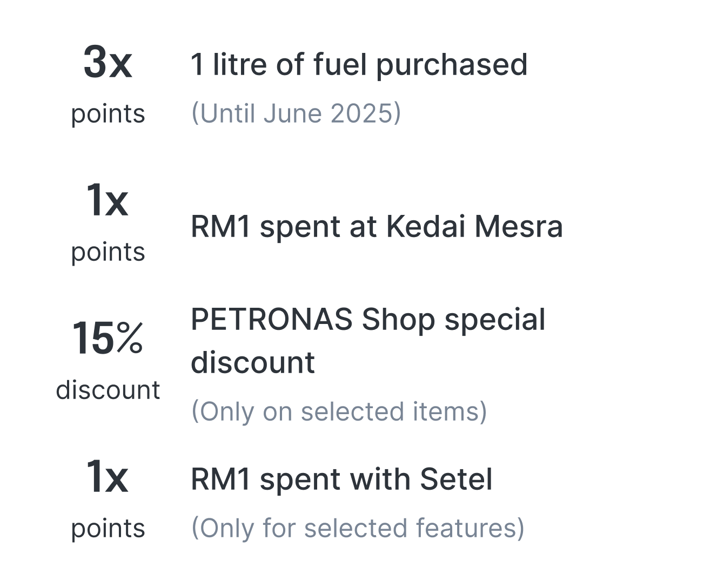Select 'RM1 spent with Setel' text

(x=341, y=479)
